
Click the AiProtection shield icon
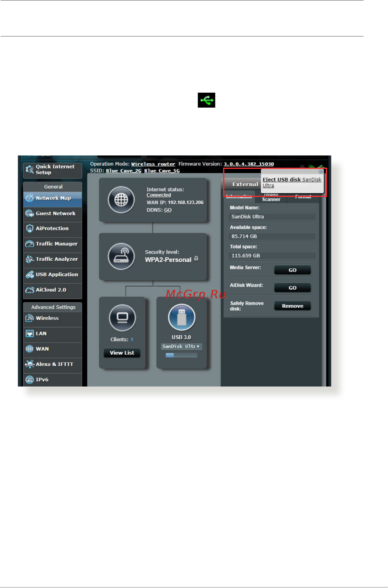coord(30,228)
